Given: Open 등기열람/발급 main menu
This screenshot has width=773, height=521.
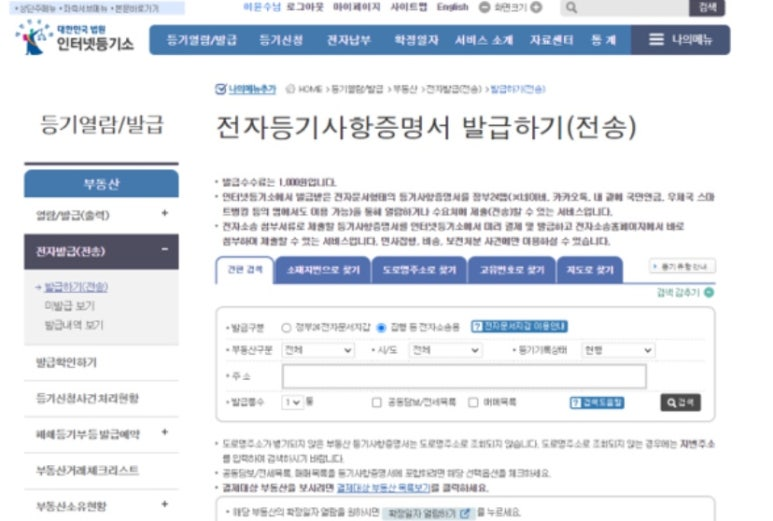Looking at the screenshot, I should click(202, 40).
